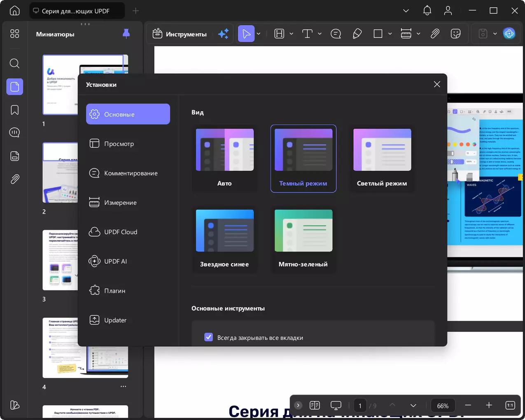Open the search panel in the sidebar
This screenshot has width=525, height=420.
click(15, 63)
